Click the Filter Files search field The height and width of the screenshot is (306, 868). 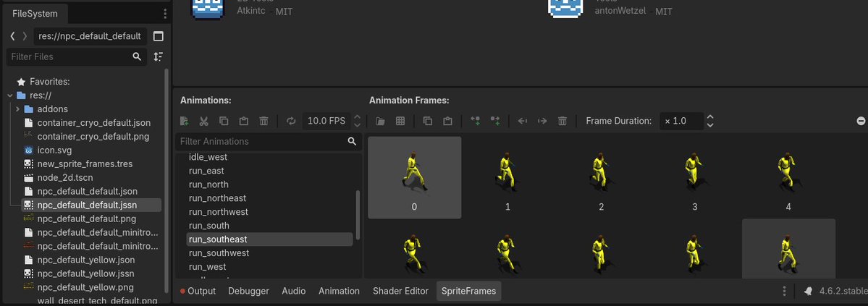pyautogui.click(x=77, y=56)
